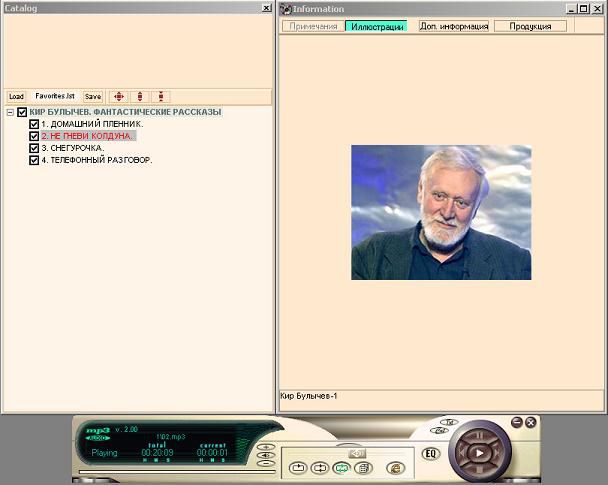The width and height of the screenshot is (608, 485).
Task: Open the Продукция tab
Action: [x=529, y=26]
